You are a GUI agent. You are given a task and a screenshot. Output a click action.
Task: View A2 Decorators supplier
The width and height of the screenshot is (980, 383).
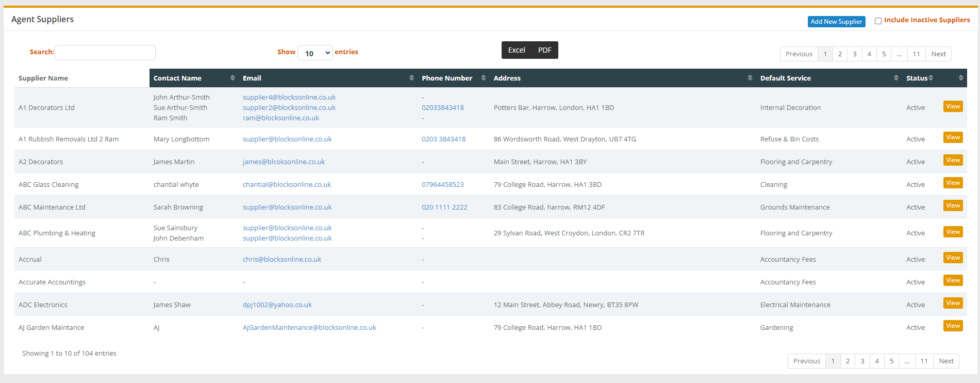coord(953,160)
